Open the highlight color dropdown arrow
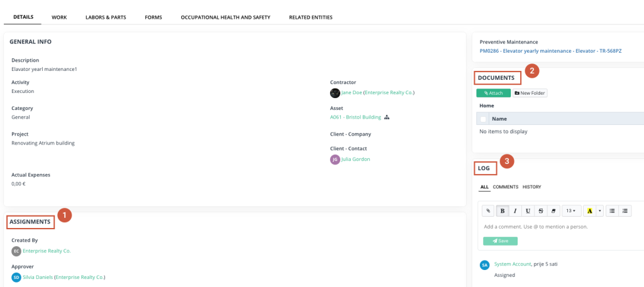The width and height of the screenshot is (644, 287). [x=599, y=211]
